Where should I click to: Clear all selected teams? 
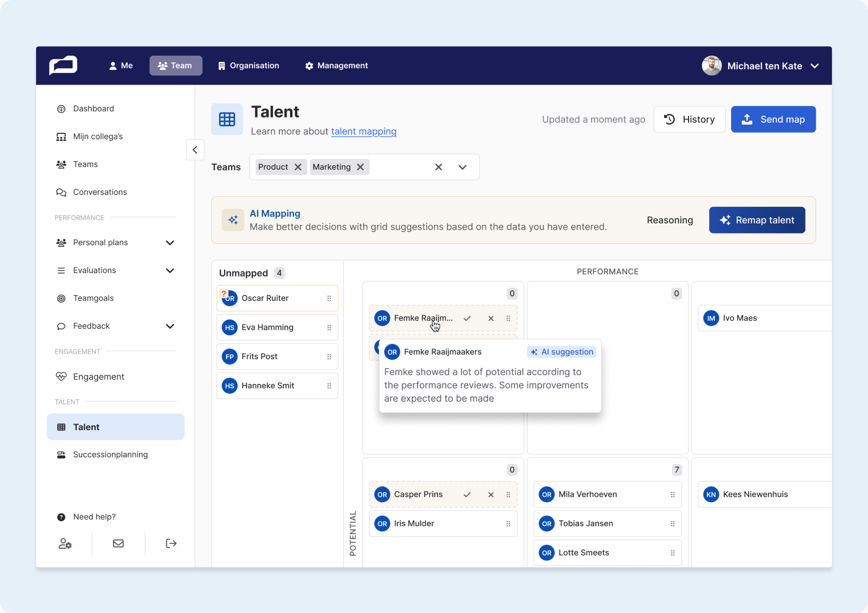(x=439, y=167)
